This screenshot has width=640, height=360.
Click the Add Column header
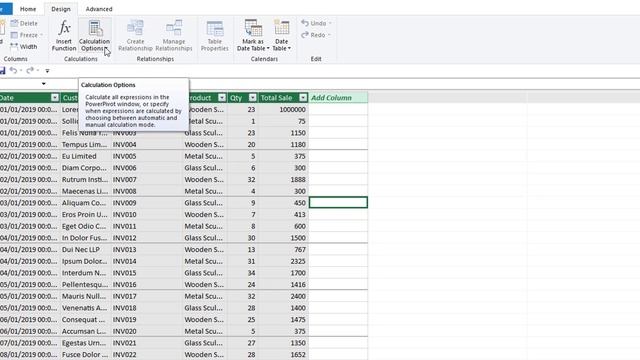pyautogui.click(x=338, y=98)
